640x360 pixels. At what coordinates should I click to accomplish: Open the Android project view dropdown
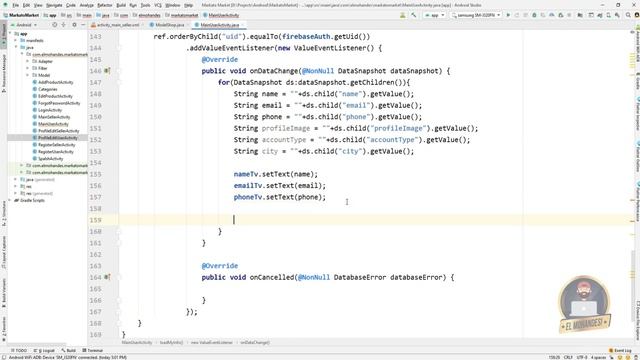click(24, 25)
